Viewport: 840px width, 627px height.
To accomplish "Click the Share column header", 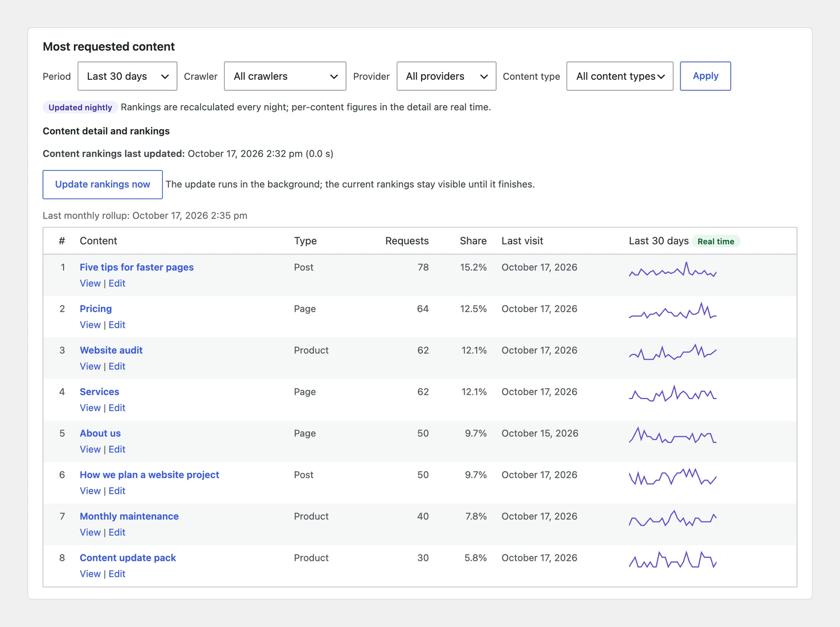I will [473, 241].
